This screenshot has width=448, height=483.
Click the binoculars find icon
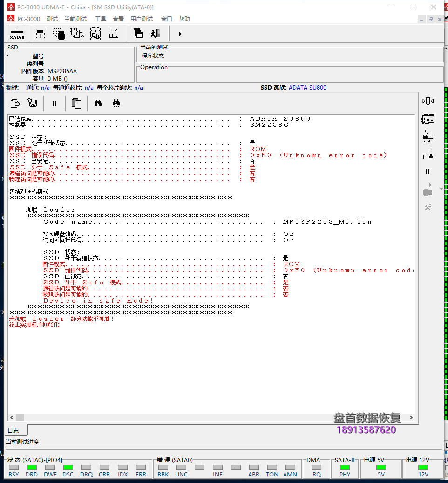[98, 103]
